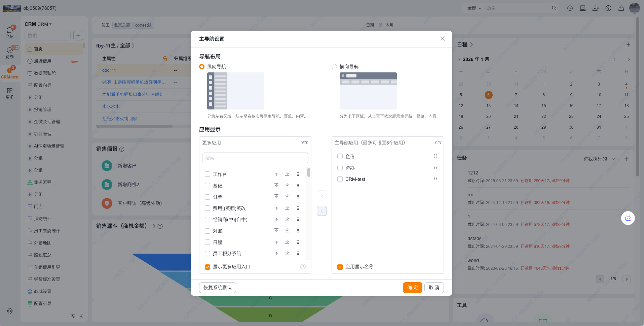Check the 费用((英翻)英改 checkbox
Screen dimensions: 644x326
pyautogui.click(x=207, y=208)
